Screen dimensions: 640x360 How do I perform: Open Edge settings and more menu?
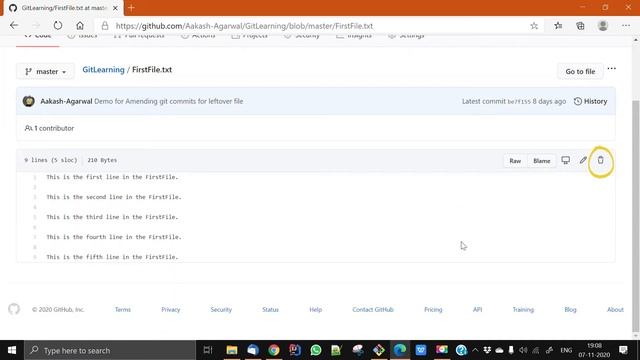[626, 25]
